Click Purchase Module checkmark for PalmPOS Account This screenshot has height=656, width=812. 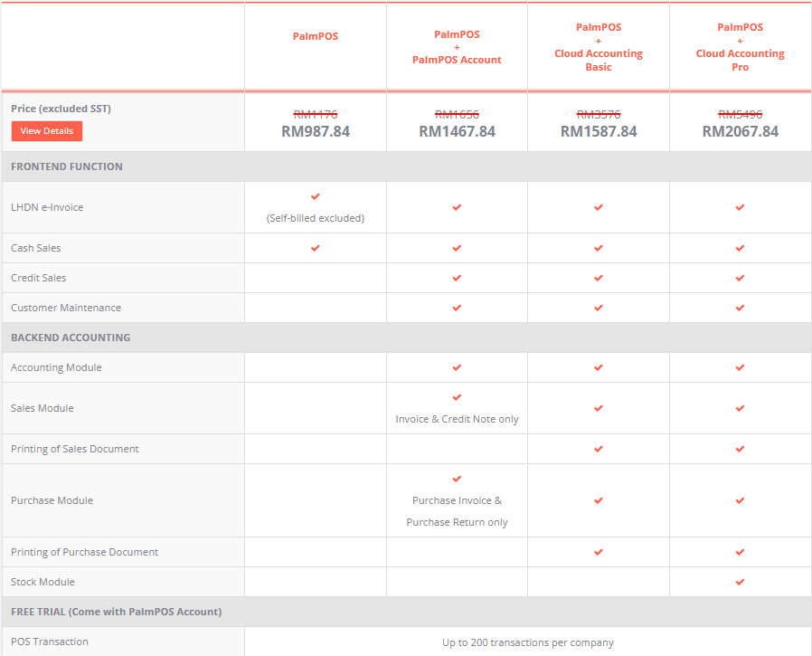pyautogui.click(x=457, y=479)
